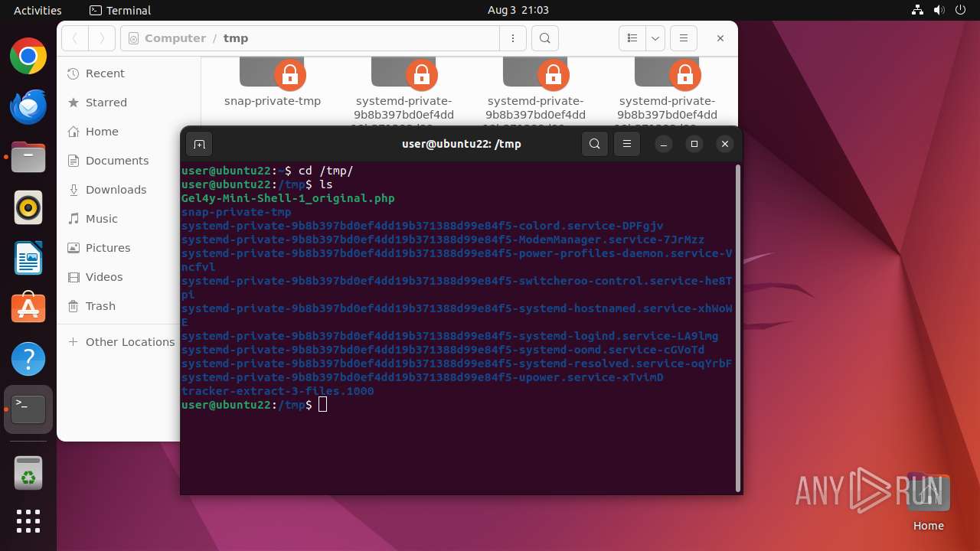This screenshot has width=980, height=551.
Task: Launch Thunderbird mail from the dock
Action: pyautogui.click(x=28, y=107)
